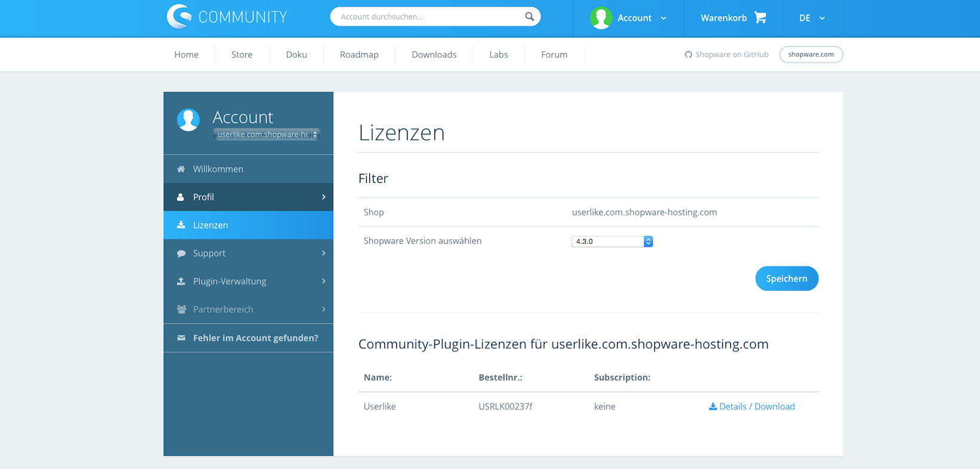Image resolution: width=980 pixels, height=469 pixels.
Task: Open the shop selector under Account
Action: pyautogui.click(x=267, y=134)
